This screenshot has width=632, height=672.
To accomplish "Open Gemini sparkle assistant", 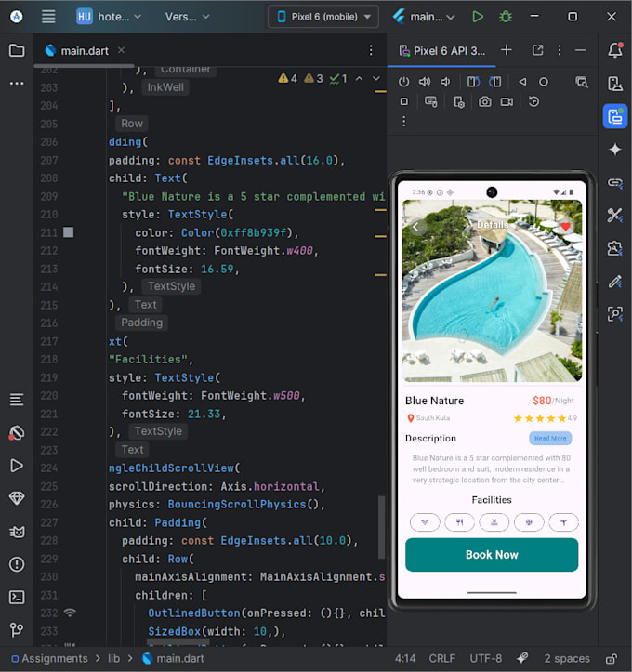I will click(x=615, y=149).
